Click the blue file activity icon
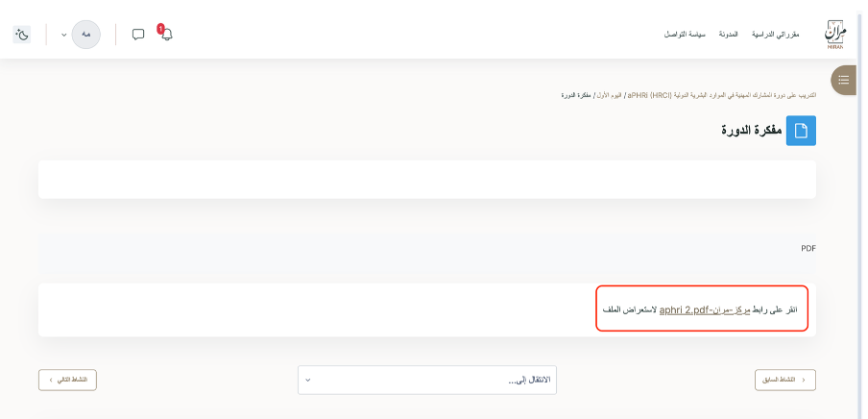 click(801, 131)
